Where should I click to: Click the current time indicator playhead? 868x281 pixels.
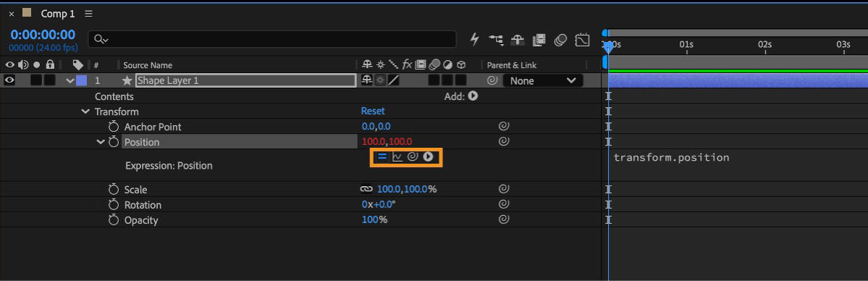[608, 48]
